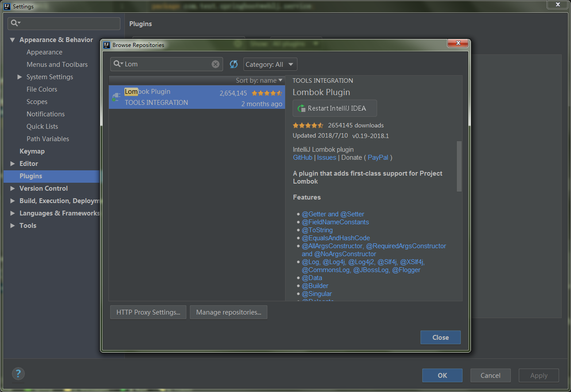Open the Category: All dropdown

tap(270, 64)
